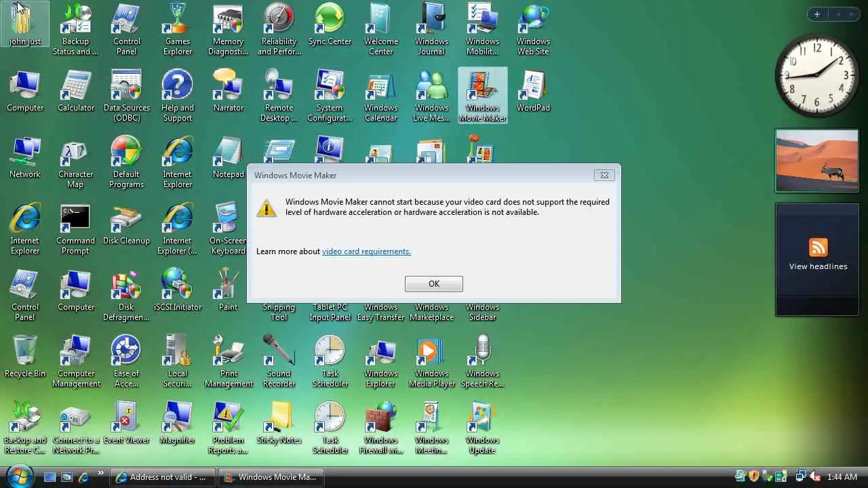This screenshot has width=868, height=488.
Task: Open Sound Recorder
Action: click(x=279, y=361)
